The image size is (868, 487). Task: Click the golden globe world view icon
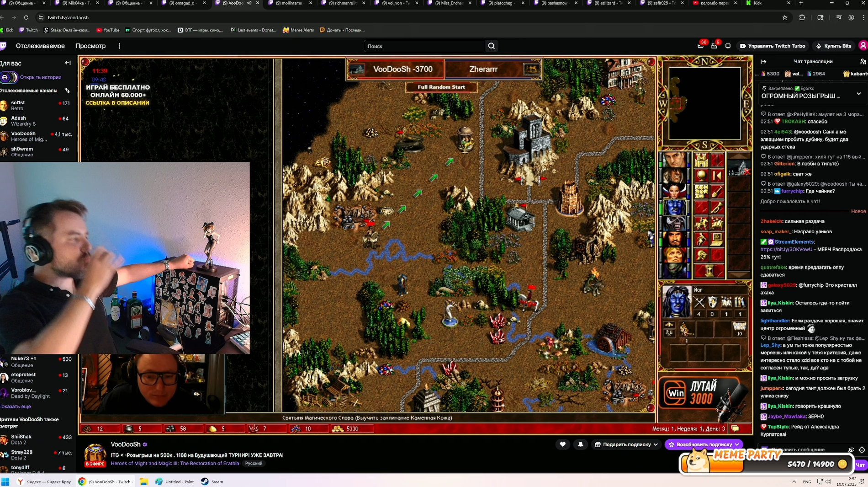[x=701, y=176]
